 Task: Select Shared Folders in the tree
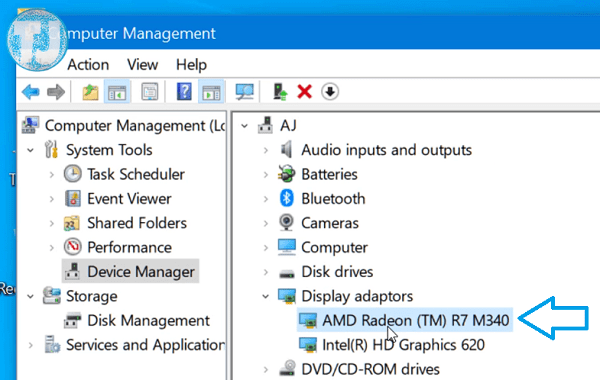tap(137, 223)
